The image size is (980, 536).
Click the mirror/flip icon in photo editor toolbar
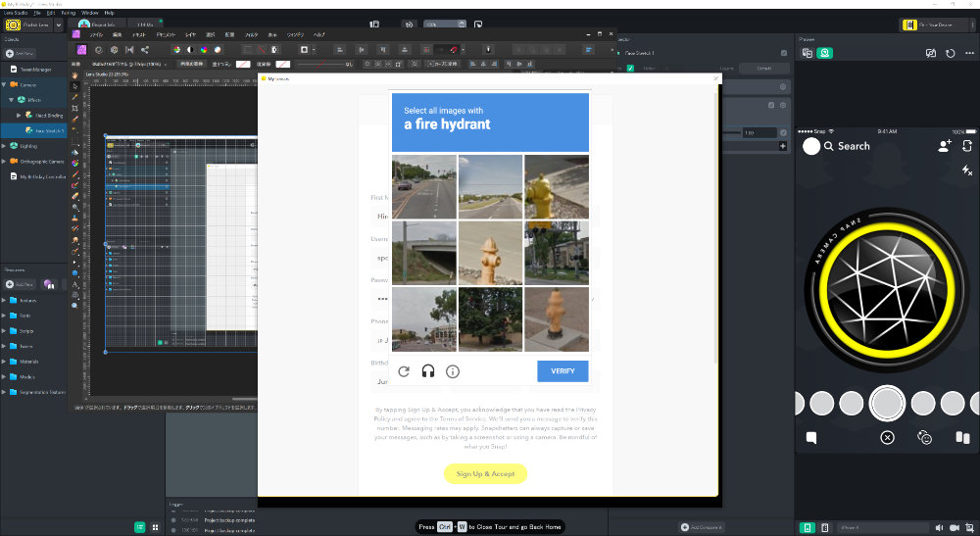point(129,49)
